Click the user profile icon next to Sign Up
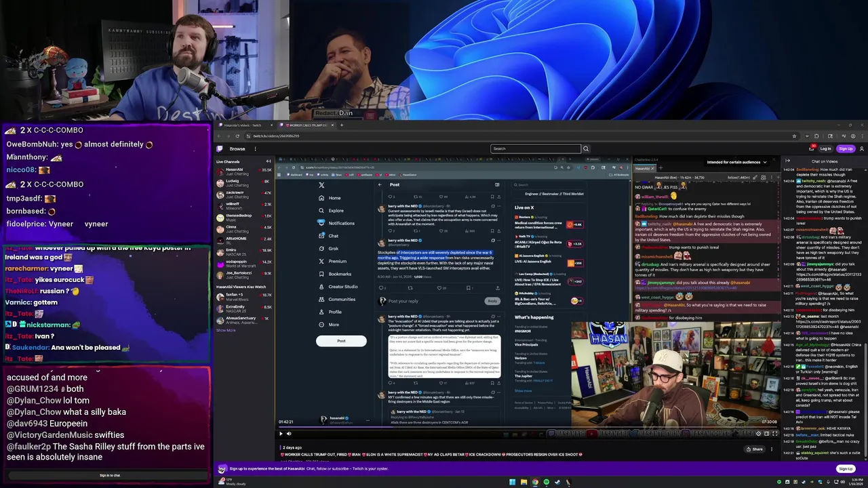Viewport: 868px width, 488px height. click(862, 148)
